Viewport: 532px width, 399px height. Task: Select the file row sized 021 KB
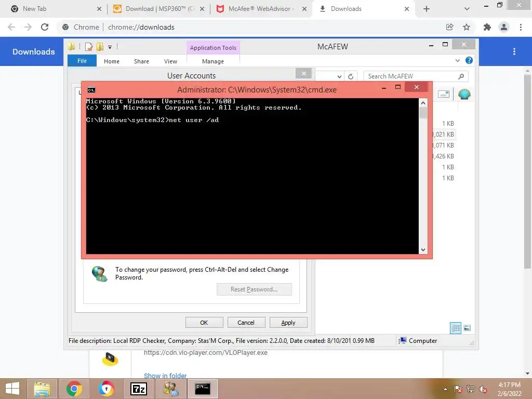coord(444,135)
